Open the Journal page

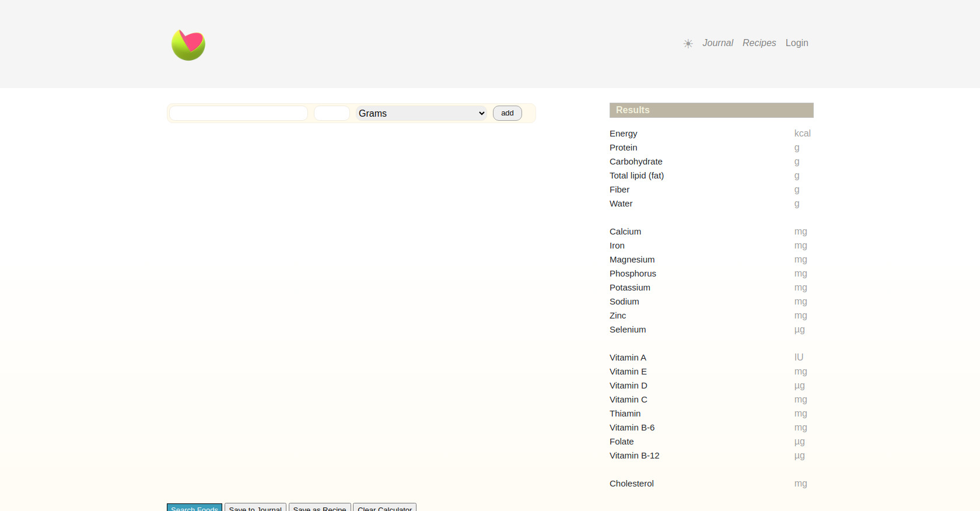[x=717, y=43]
